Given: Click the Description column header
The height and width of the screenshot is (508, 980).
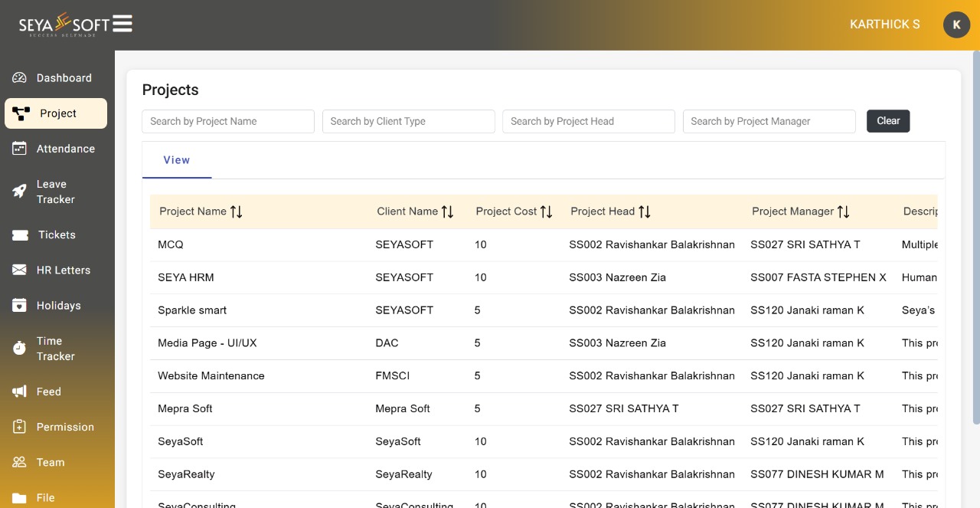Looking at the screenshot, I should click(x=920, y=211).
